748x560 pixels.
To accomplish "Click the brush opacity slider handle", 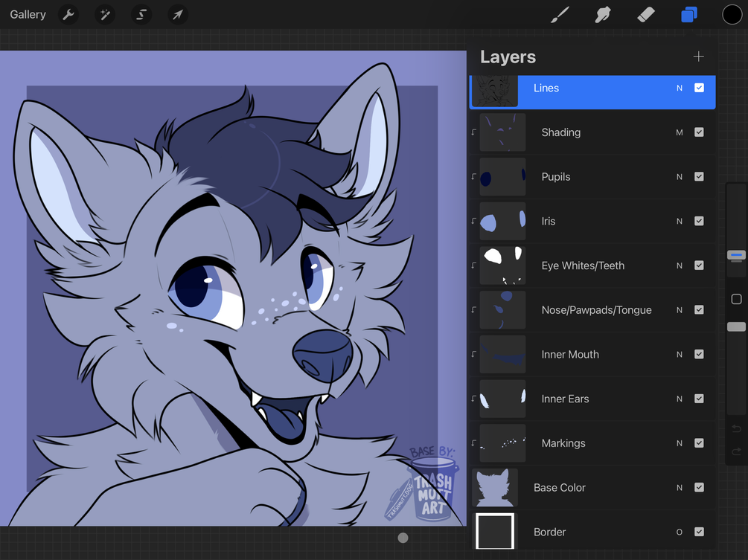I will click(x=736, y=327).
